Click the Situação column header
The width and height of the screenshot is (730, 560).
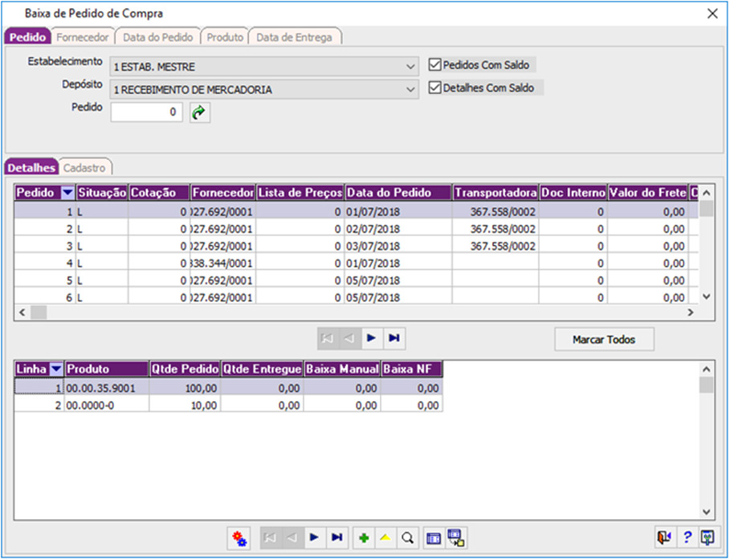(x=102, y=192)
